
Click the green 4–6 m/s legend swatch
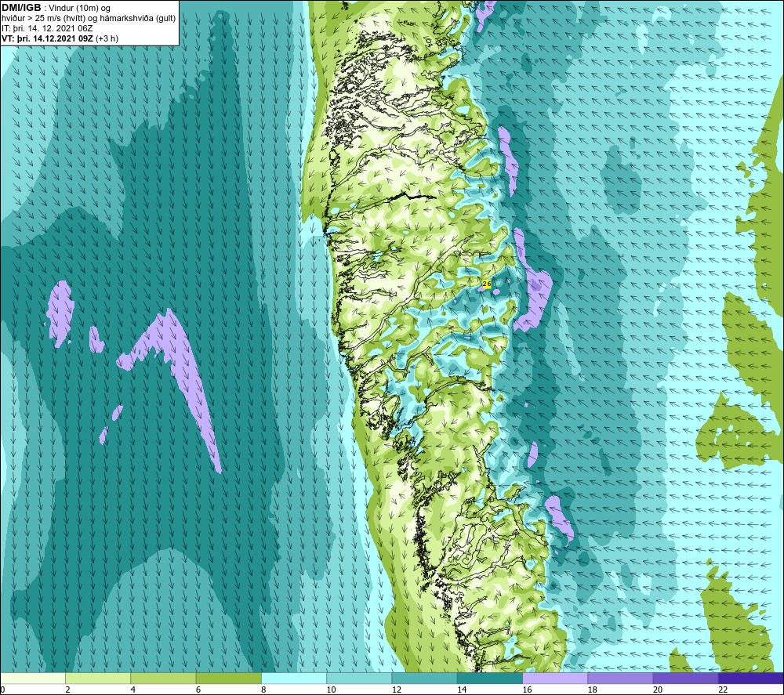[164, 679]
